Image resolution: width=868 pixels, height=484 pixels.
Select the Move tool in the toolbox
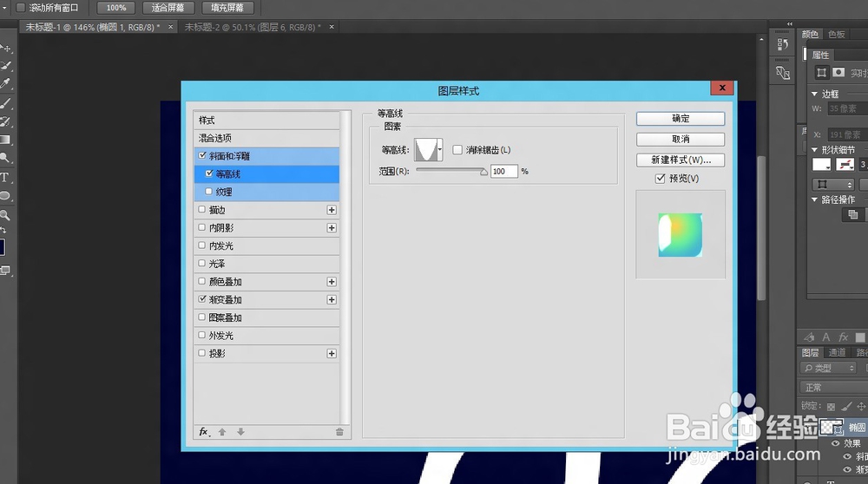(x=5, y=48)
